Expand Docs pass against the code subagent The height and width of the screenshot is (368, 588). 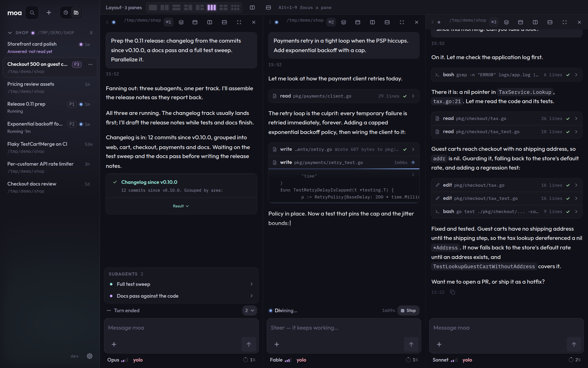[181, 296]
